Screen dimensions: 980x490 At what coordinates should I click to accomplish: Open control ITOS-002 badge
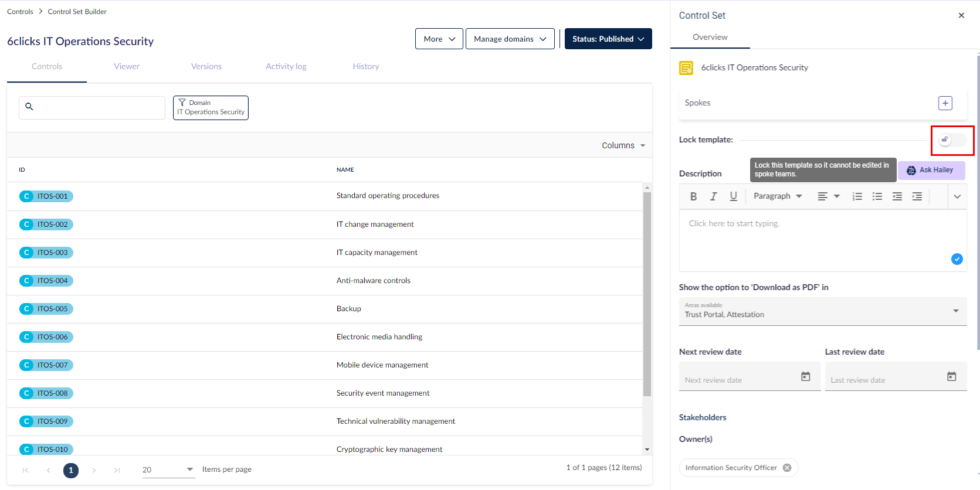coord(46,224)
